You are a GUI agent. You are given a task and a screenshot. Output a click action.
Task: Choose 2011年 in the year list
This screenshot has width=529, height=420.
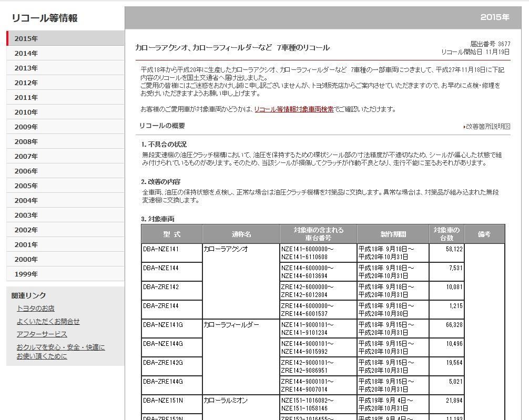[65, 97]
